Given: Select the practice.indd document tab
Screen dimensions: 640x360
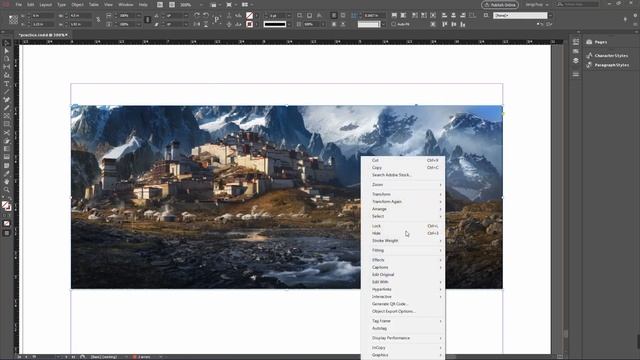Looking at the screenshot, I should (42, 35).
